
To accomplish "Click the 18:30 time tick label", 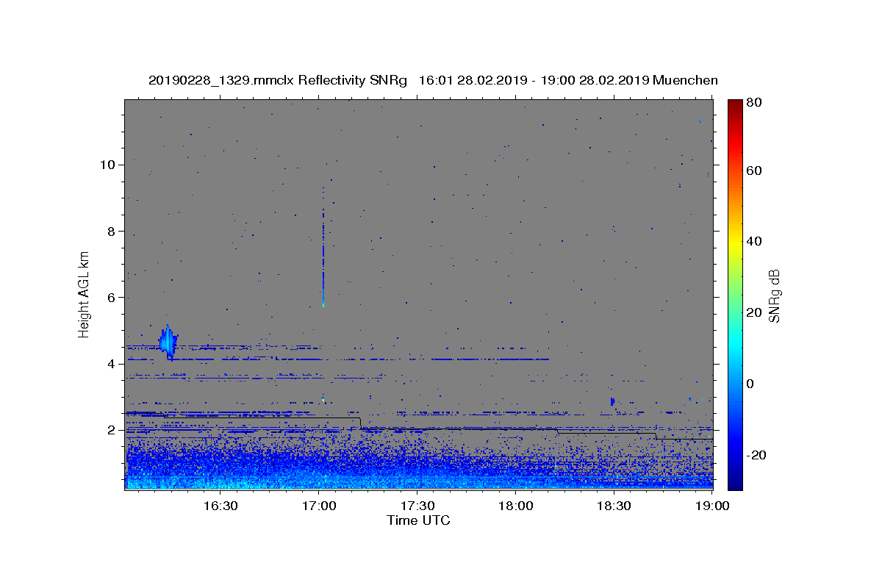I will click(614, 506).
